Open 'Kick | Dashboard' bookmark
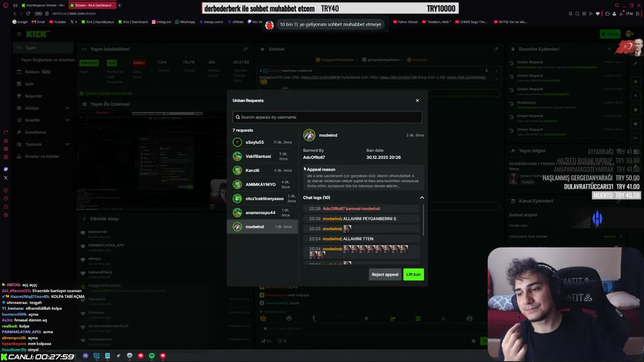 (133, 22)
